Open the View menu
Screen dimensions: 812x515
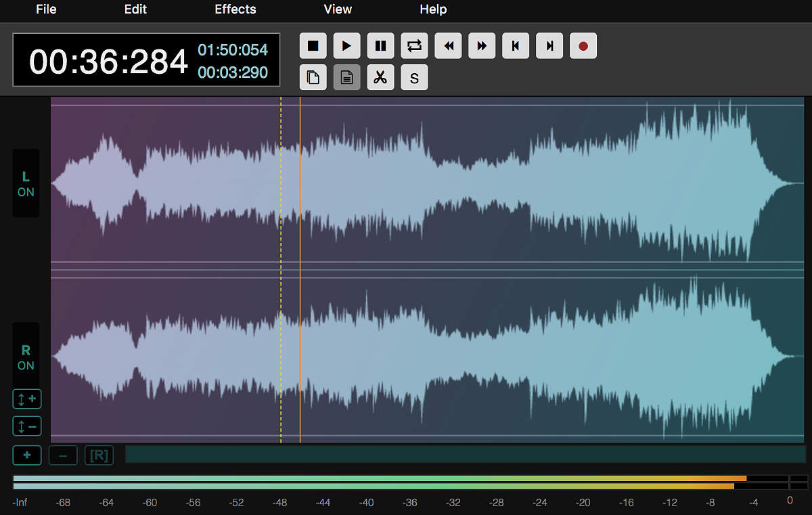click(x=337, y=9)
